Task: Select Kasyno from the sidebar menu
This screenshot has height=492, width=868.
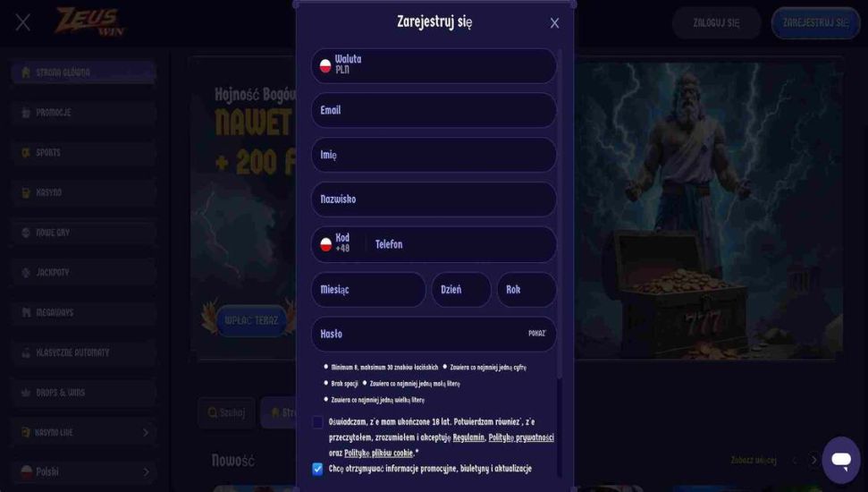Action: (84, 193)
